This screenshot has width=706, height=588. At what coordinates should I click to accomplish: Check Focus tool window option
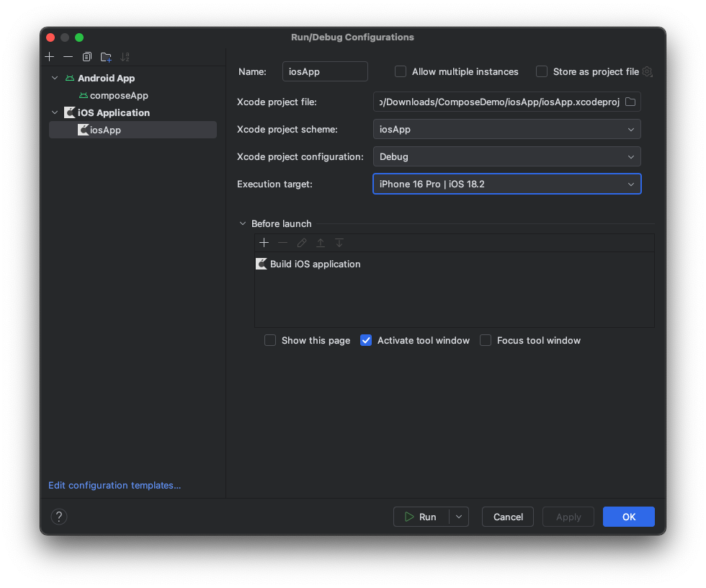[x=486, y=340]
